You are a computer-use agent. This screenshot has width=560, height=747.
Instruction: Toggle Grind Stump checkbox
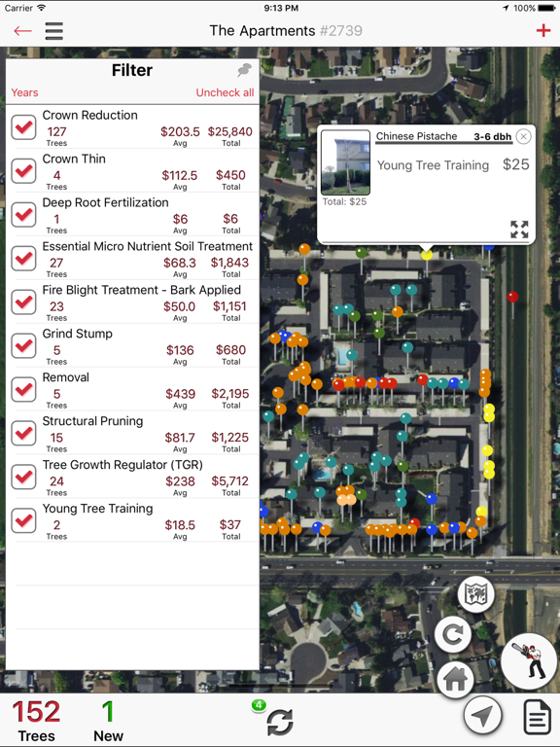click(x=23, y=346)
